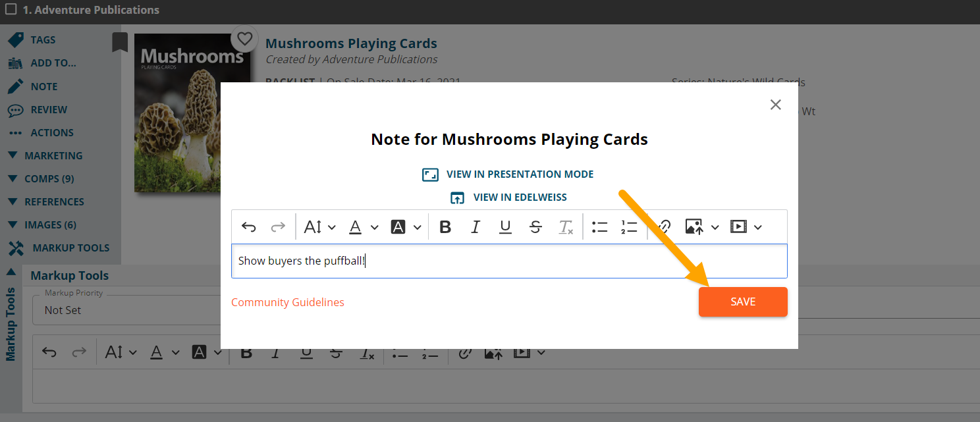This screenshot has width=980, height=422.
Task: Open NOTE in the left sidebar
Action: [33, 86]
